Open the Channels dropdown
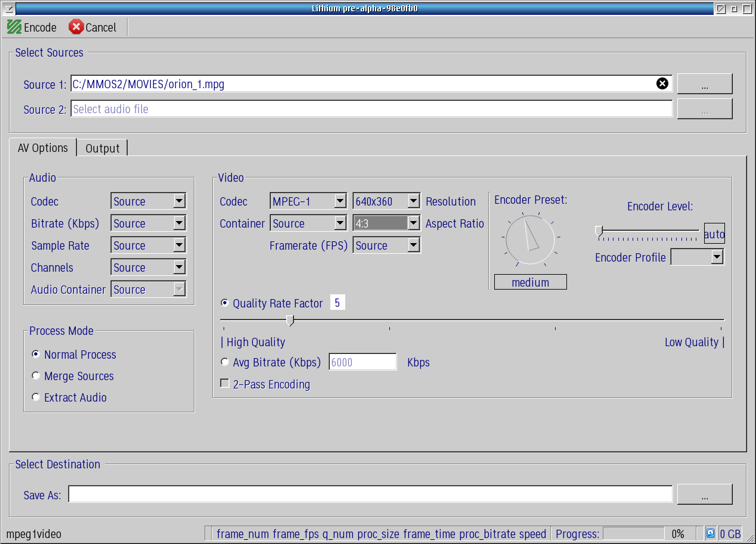This screenshot has width=756, height=544. click(148, 268)
